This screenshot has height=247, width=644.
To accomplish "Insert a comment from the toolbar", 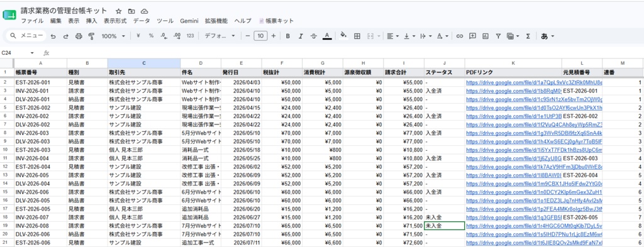I will point(472,36).
